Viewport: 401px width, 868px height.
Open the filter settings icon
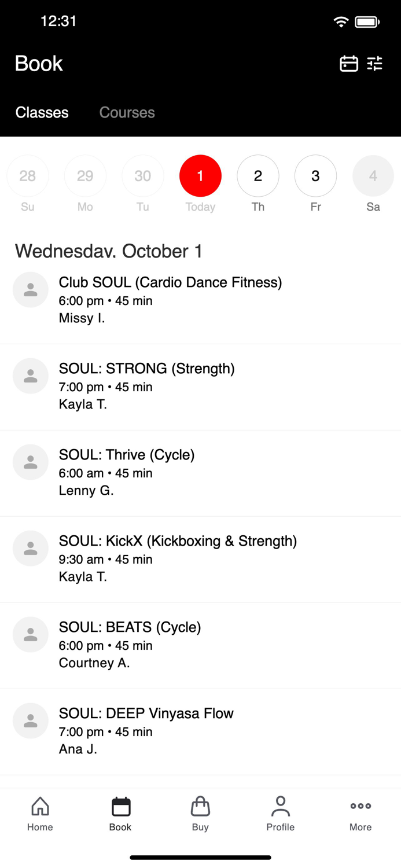[375, 64]
